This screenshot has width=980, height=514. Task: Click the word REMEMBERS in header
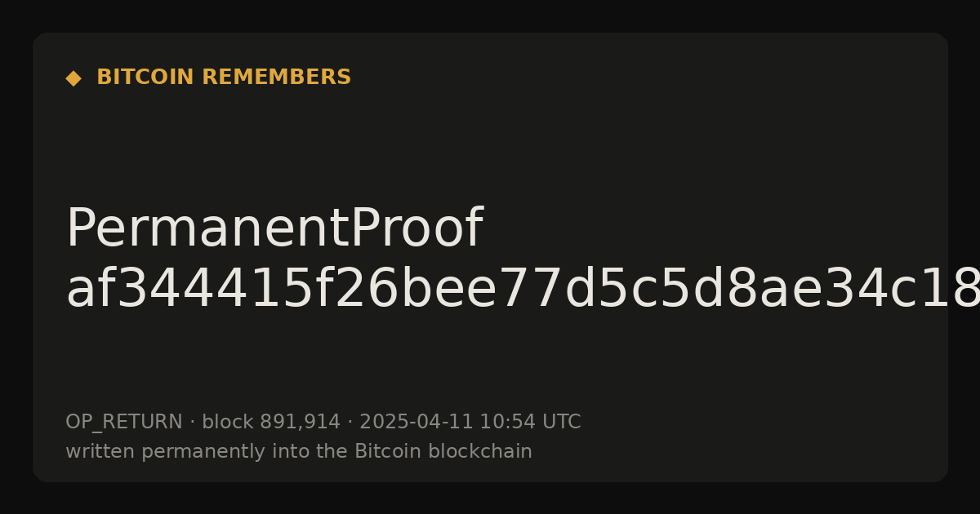pos(277,78)
